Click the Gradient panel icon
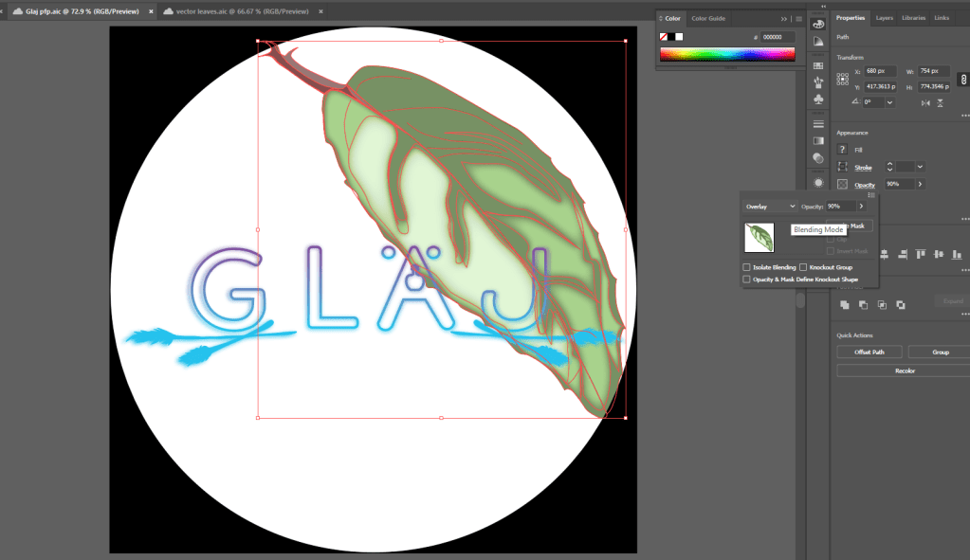The height and width of the screenshot is (560, 970). point(818,141)
